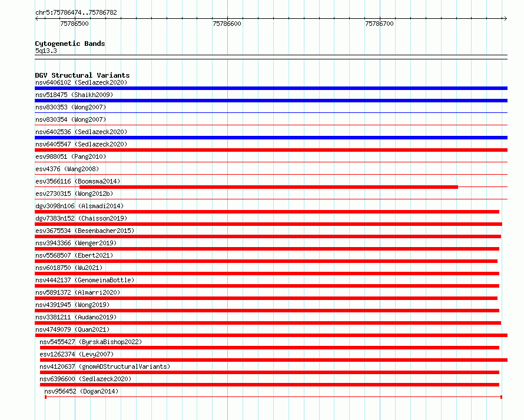The width and height of the screenshot is (524, 420).
Task: Select nsv5891372 (Almarri2020) label
Action: 78,292
